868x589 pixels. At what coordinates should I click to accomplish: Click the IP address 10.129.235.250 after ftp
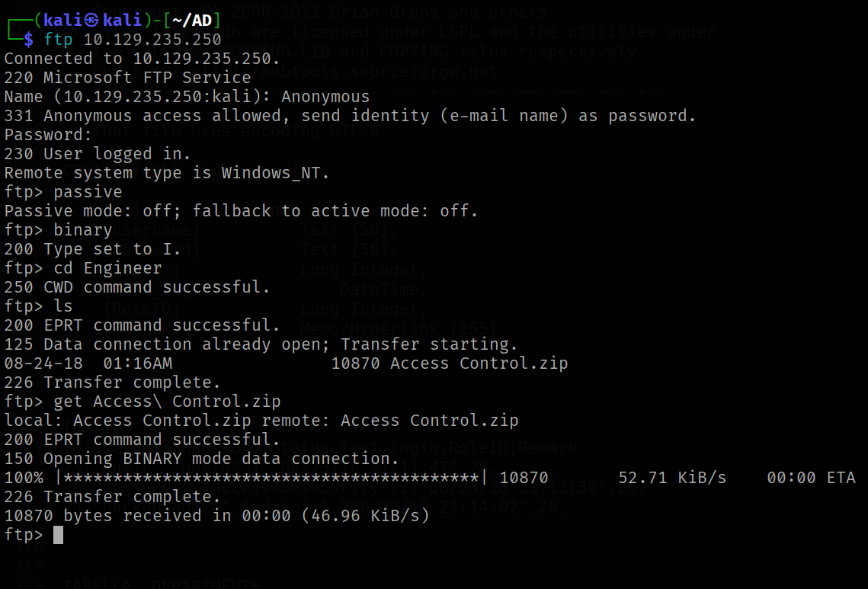click(x=152, y=40)
